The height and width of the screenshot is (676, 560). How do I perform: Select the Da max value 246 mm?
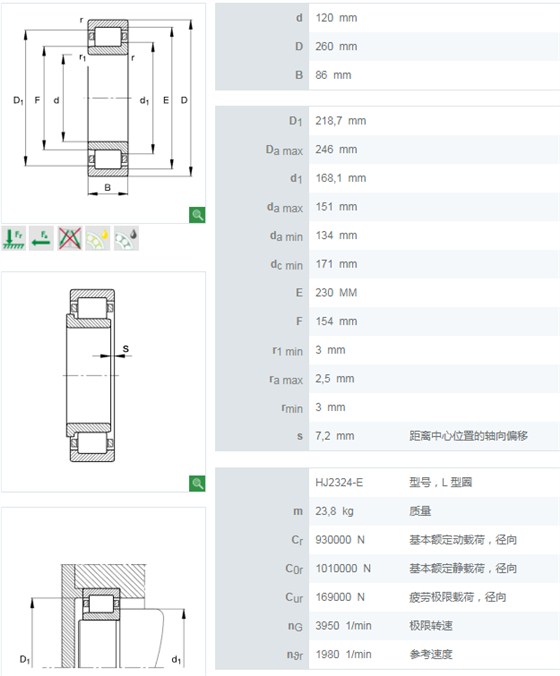[336, 150]
